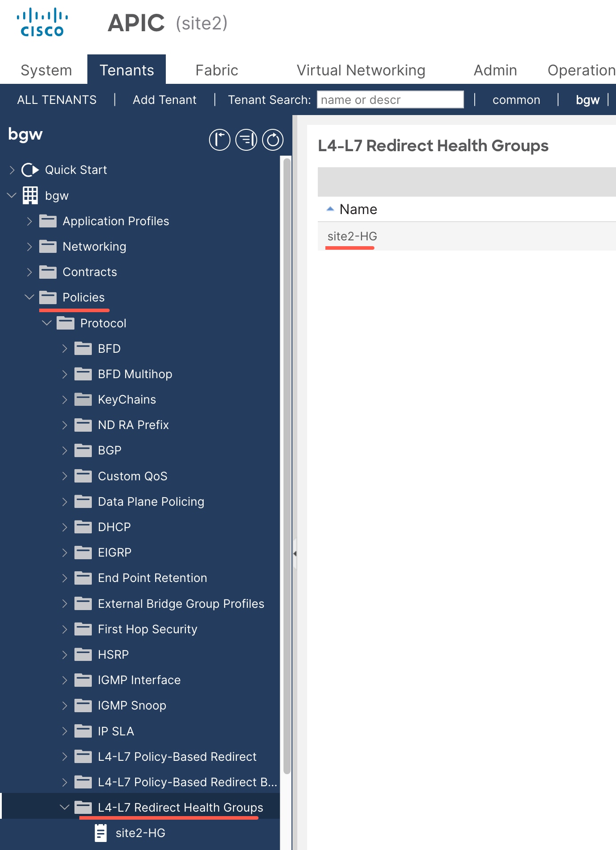Click the KeyChains folder icon
This screenshot has width=616, height=850.
tap(83, 400)
